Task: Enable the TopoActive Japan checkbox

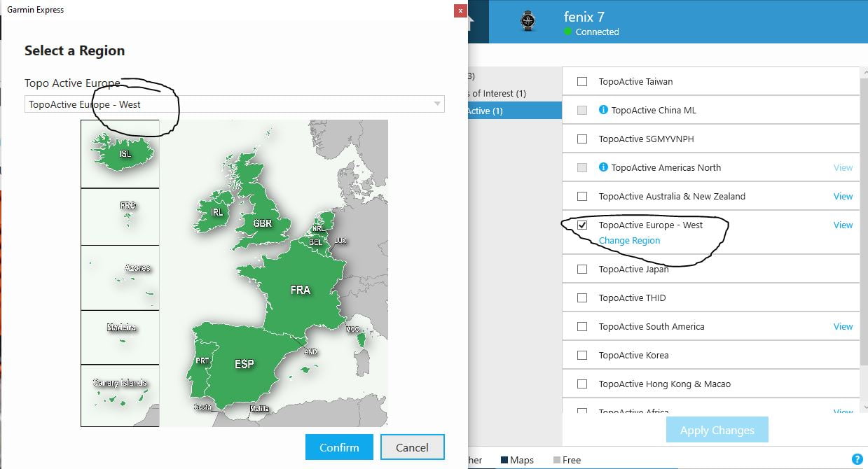Action: pyautogui.click(x=582, y=269)
